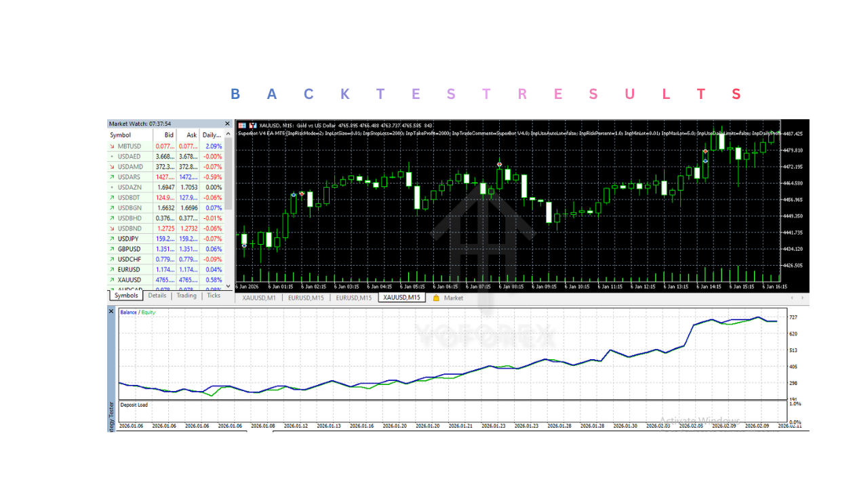Click the Daily change column header

pyautogui.click(x=212, y=135)
